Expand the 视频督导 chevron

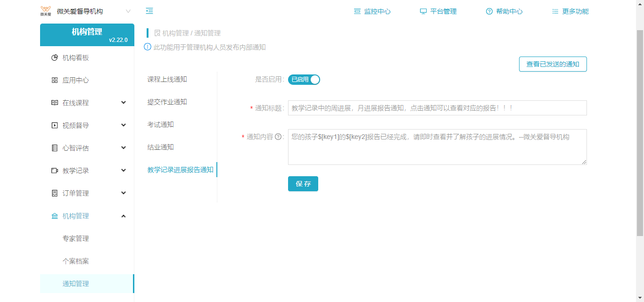tap(124, 125)
